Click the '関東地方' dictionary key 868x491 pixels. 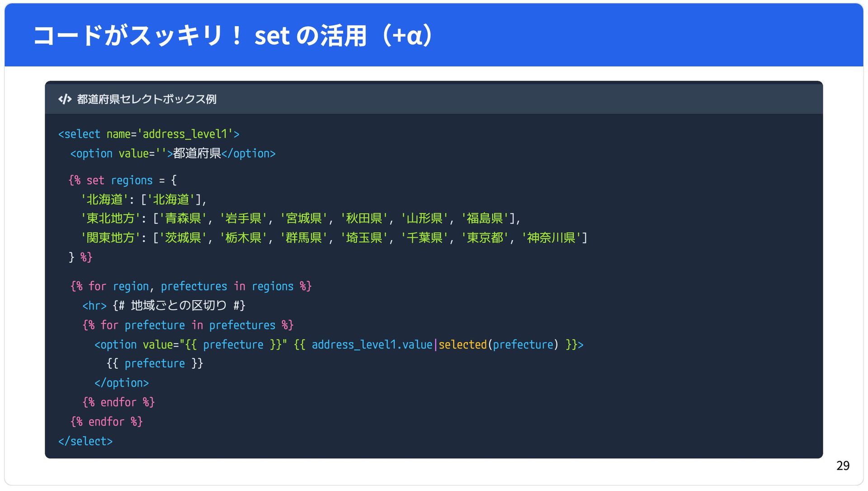coord(110,238)
